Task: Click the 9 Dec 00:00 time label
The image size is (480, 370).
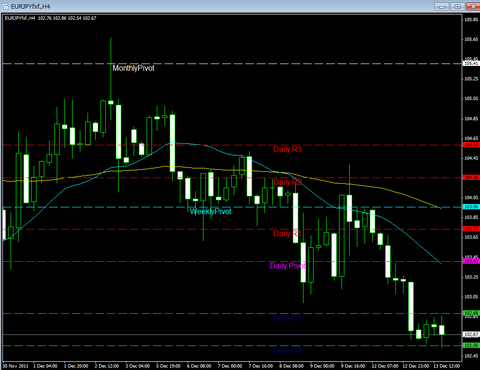Action: 322,366
